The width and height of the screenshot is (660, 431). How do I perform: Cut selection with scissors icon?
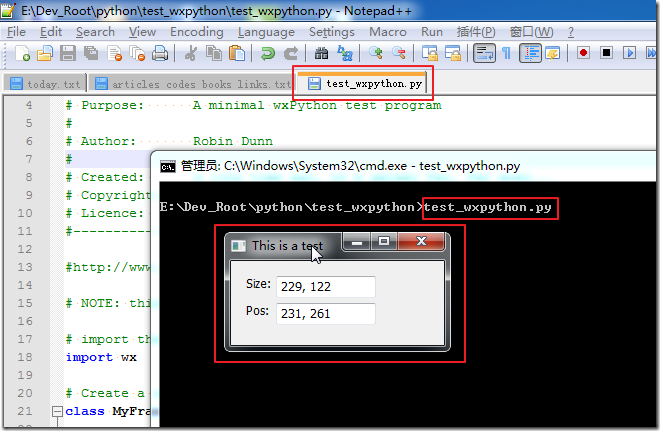click(x=191, y=53)
